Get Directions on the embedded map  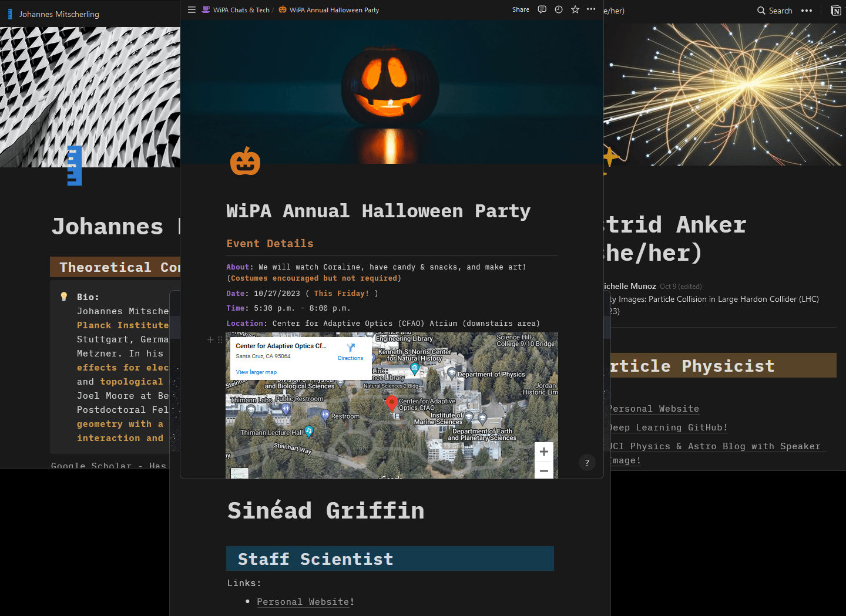[x=351, y=352]
